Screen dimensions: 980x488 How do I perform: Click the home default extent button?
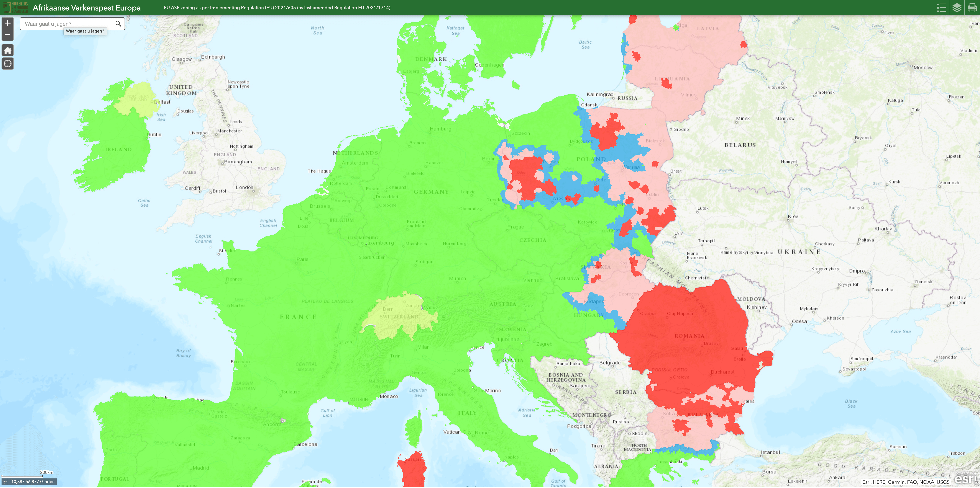point(8,50)
